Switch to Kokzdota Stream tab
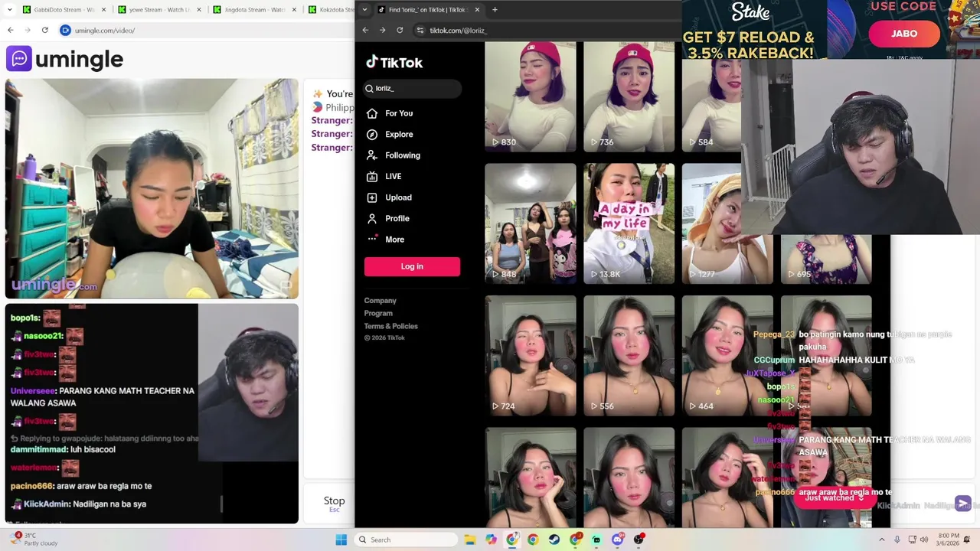Image resolution: width=980 pixels, height=551 pixels. pyautogui.click(x=331, y=10)
